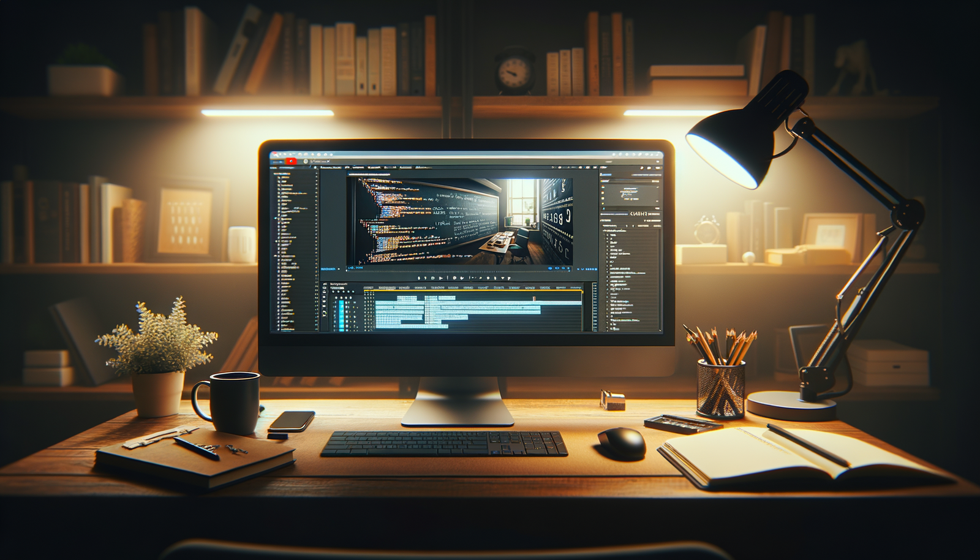The height and width of the screenshot is (560, 980).
Task: Click the blue icon cluster right of preview
Action: [x=588, y=268]
